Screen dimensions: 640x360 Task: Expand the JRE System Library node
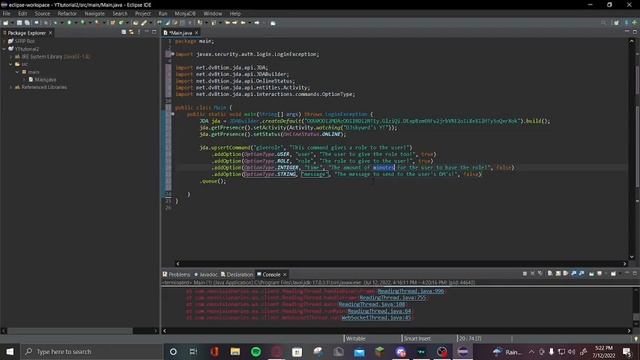tap(11, 57)
